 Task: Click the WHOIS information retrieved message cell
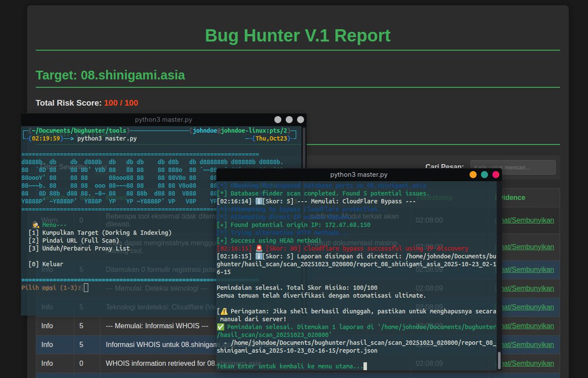(x=255, y=363)
